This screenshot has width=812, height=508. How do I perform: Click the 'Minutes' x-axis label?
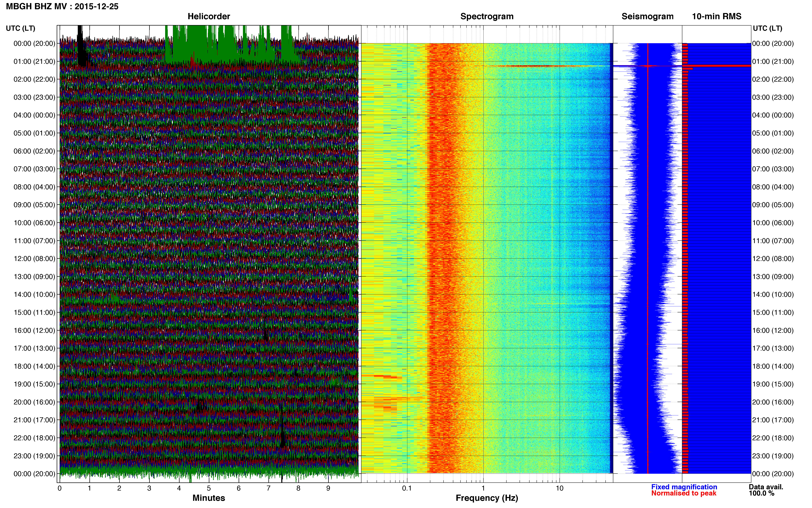click(209, 498)
